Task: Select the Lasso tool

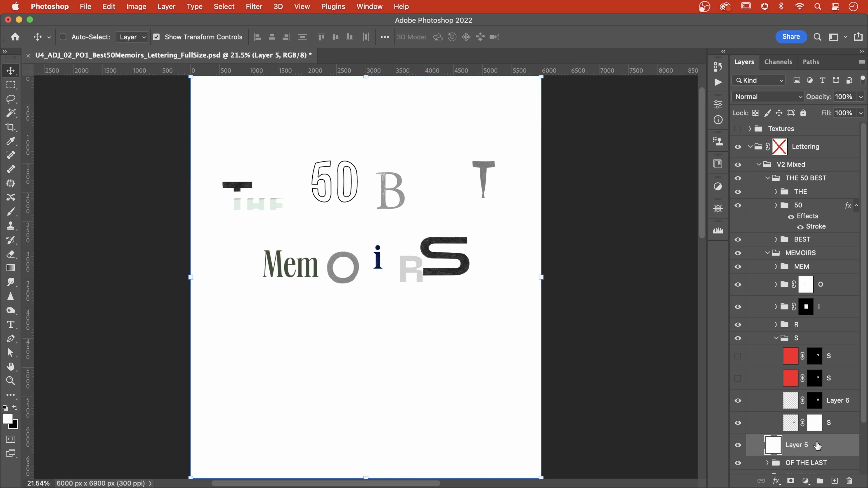Action: click(x=11, y=99)
